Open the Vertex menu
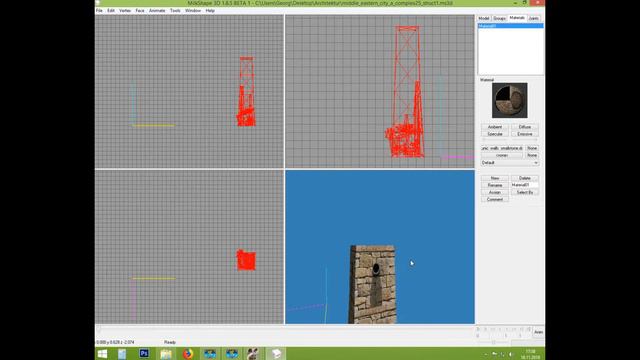Screen dimensions: 640x360 click(x=125, y=11)
